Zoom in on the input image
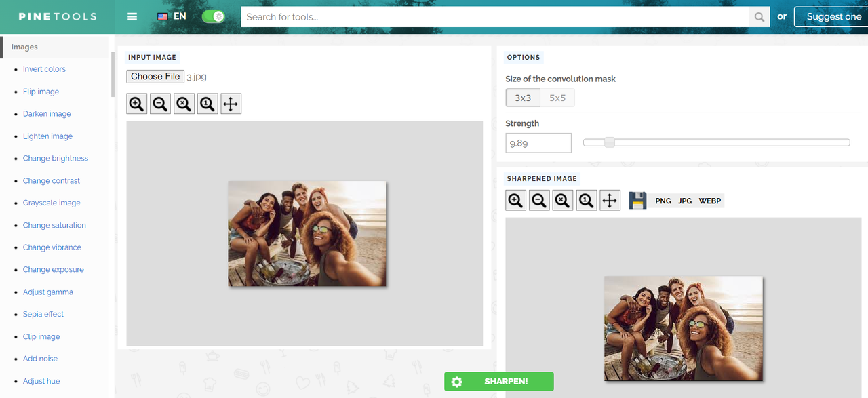Image resolution: width=868 pixels, height=398 pixels. 137,104
